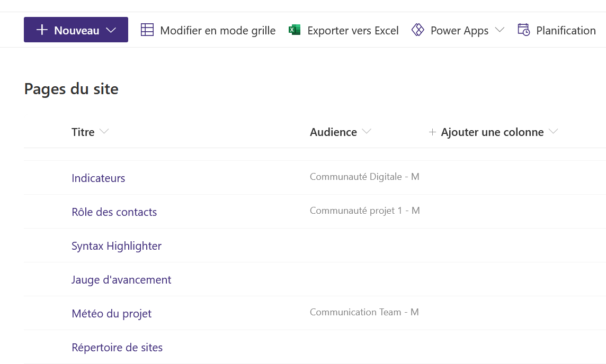The height and width of the screenshot is (364, 606).
Task: Expand the Power Apps chevron
Action: coord(500,30)
